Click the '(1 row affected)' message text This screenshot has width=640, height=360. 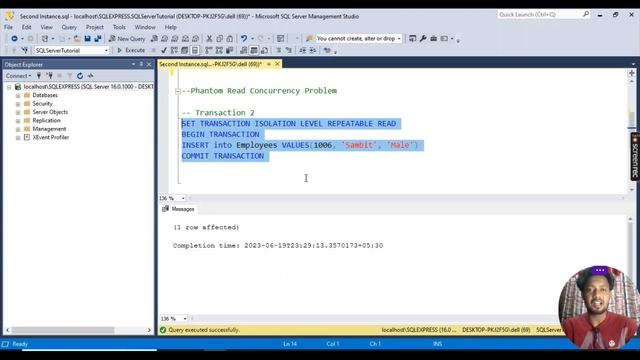click(x=206, y=227)
